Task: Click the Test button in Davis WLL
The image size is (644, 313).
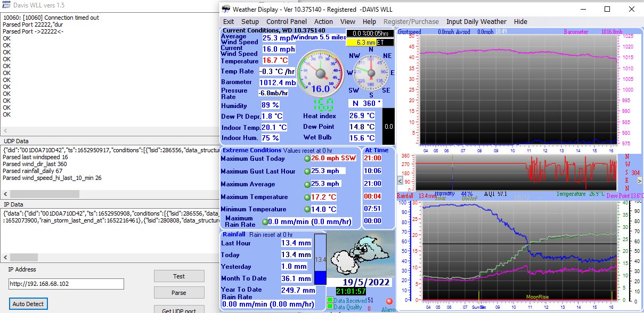Action: (x=179, y=276)
